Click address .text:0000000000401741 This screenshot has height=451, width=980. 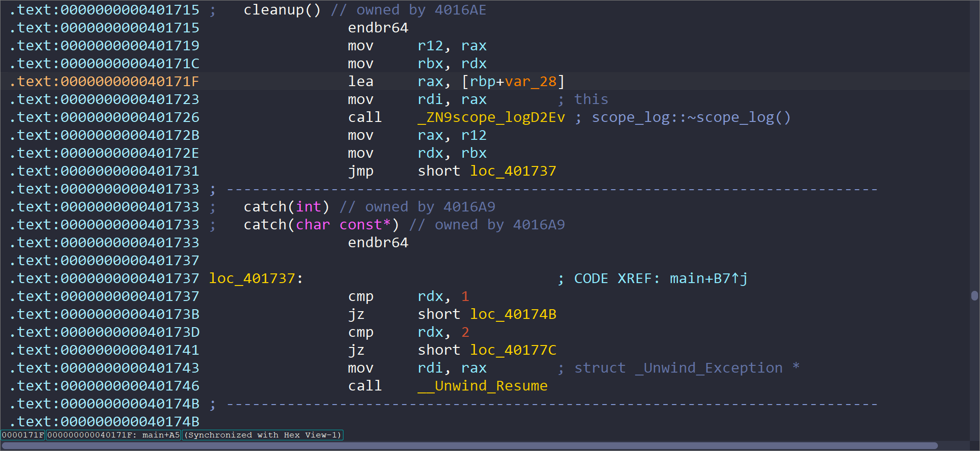(104, 350)
